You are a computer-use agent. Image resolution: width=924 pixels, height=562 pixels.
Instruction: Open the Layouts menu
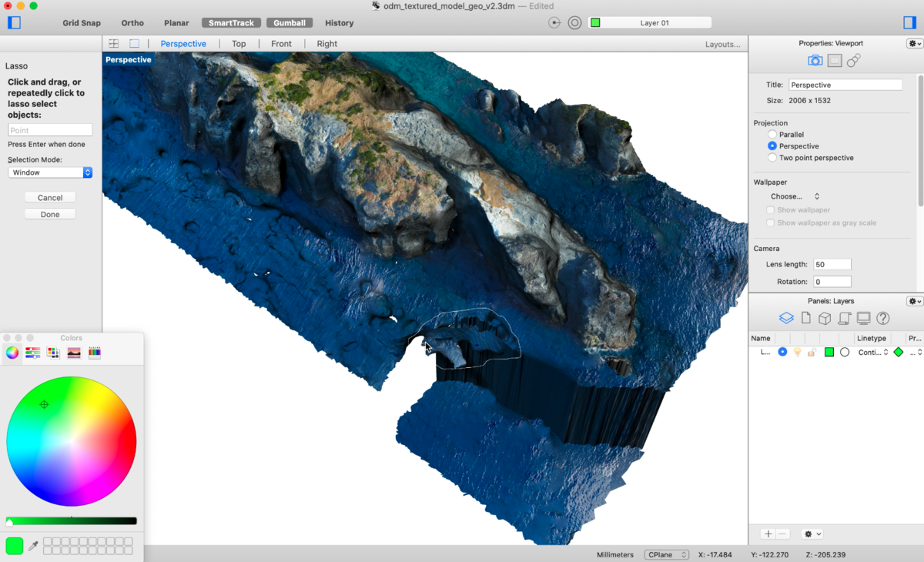tap(722, 44)
